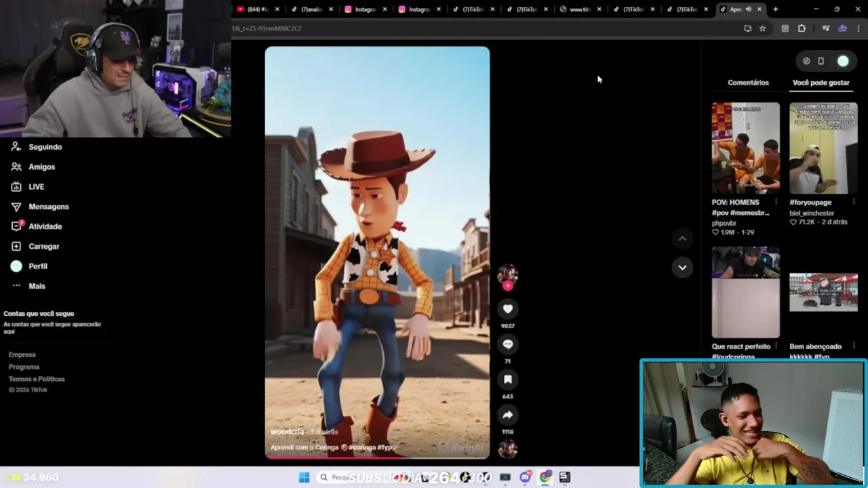This screenshot has height=488, width=868.
Task: Switch to the YouTube (844) tab
Action: click(x=257, y=9)
